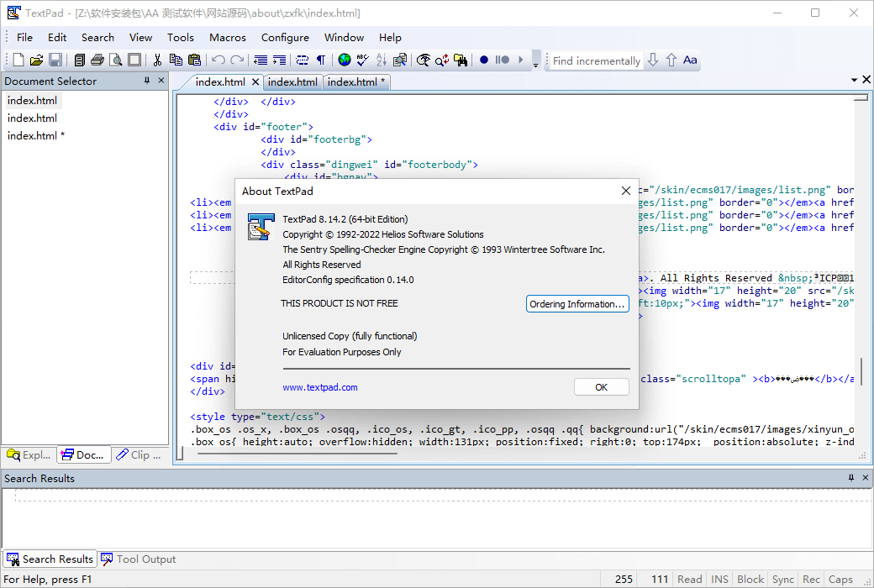
Task: Open the Configure menu
Action: (285, 37)
